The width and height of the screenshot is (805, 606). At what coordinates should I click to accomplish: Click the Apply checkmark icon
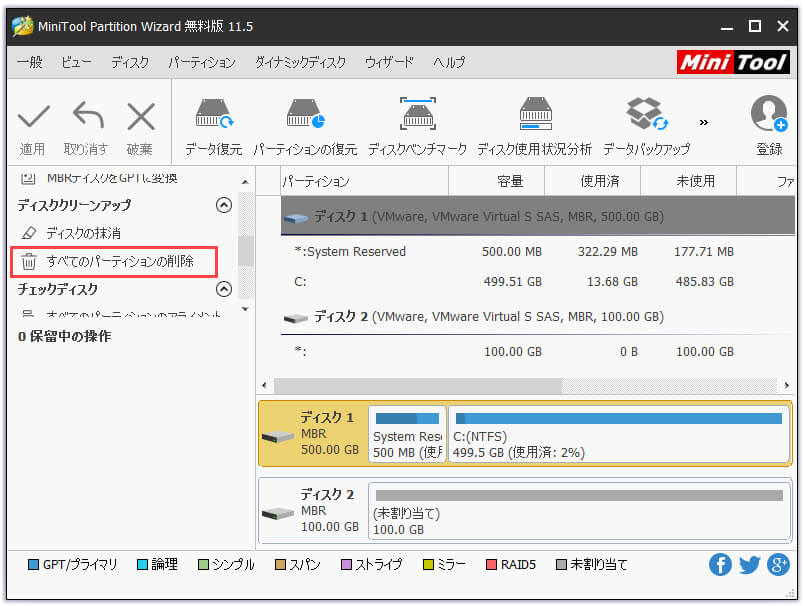33,117
